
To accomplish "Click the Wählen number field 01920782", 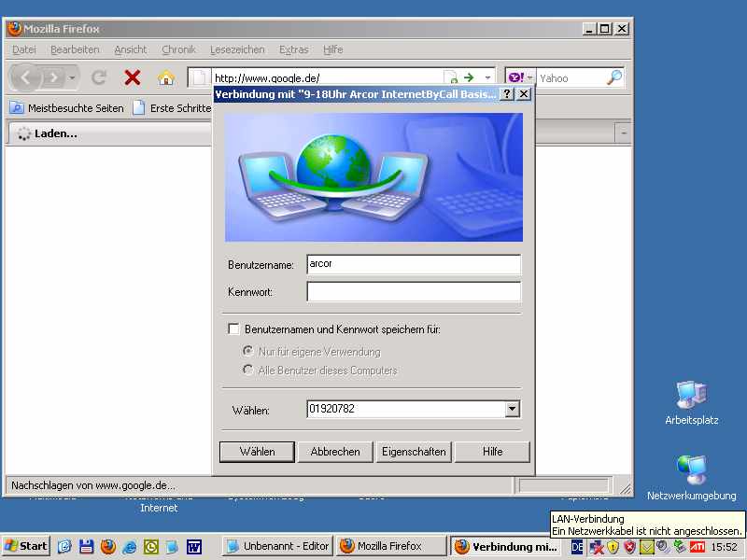I will 406,409.
